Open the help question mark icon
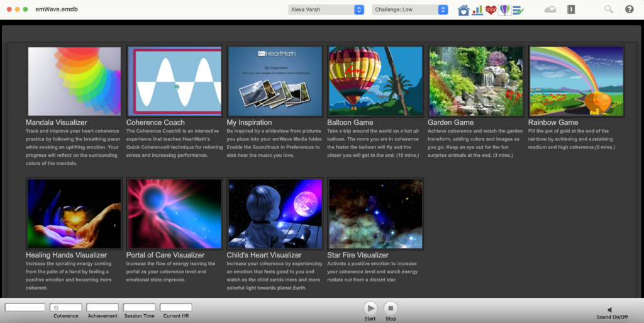This screenshot has width=644, height=323. pyautogui.click(x=629, y=9)
